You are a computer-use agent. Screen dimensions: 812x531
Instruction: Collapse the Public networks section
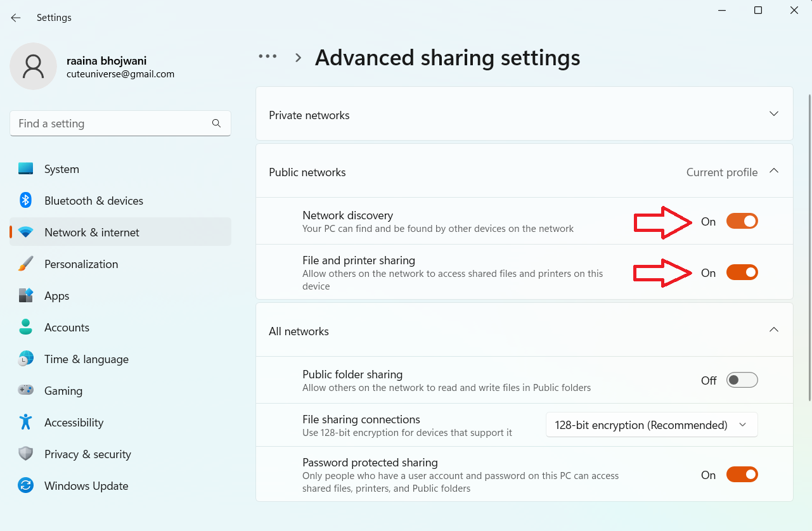tap(773, 171)
